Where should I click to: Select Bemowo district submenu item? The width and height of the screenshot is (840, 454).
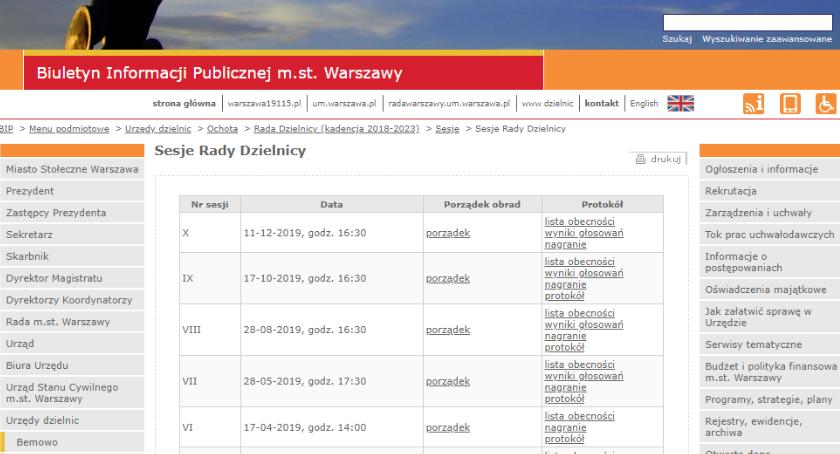(72, 442)
